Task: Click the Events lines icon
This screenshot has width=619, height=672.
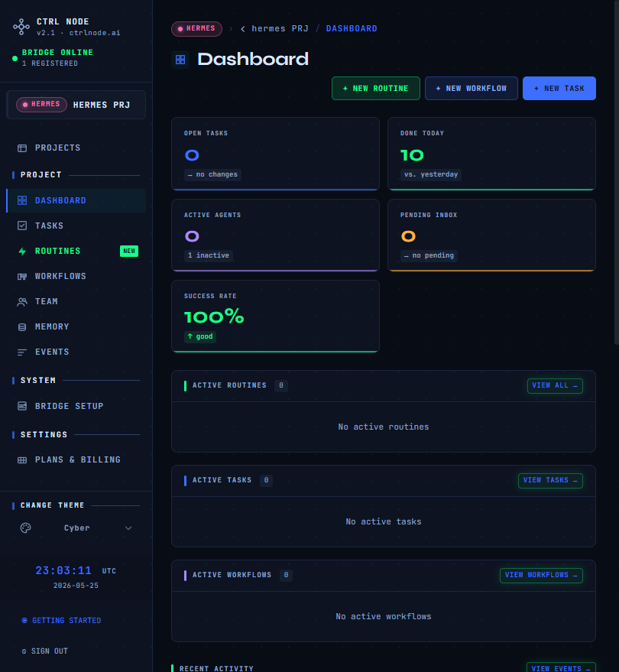Action: (x=22, y=352)
